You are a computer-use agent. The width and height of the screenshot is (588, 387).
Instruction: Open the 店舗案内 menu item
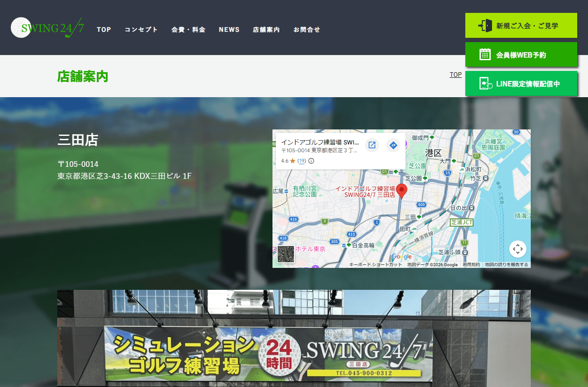click(x=266, y=30)
